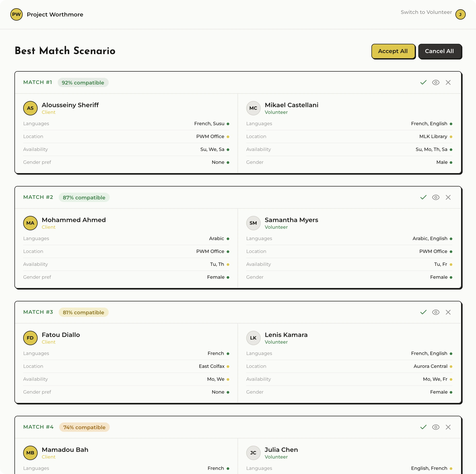Toggle the eye icon on Match #2
Viewport: 476px width, 474px height.
click(x=436, y=197)
